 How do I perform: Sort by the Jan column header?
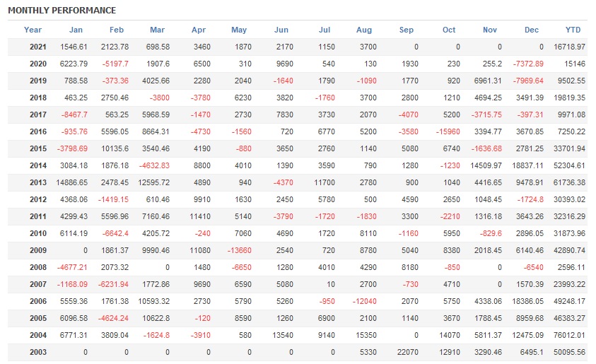76,30
